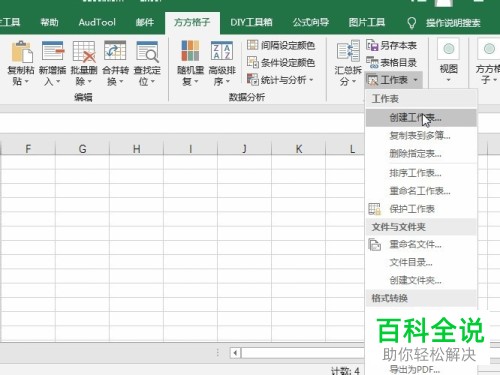Click the 合并转换 (merge convert) icon

coord(115,52)
